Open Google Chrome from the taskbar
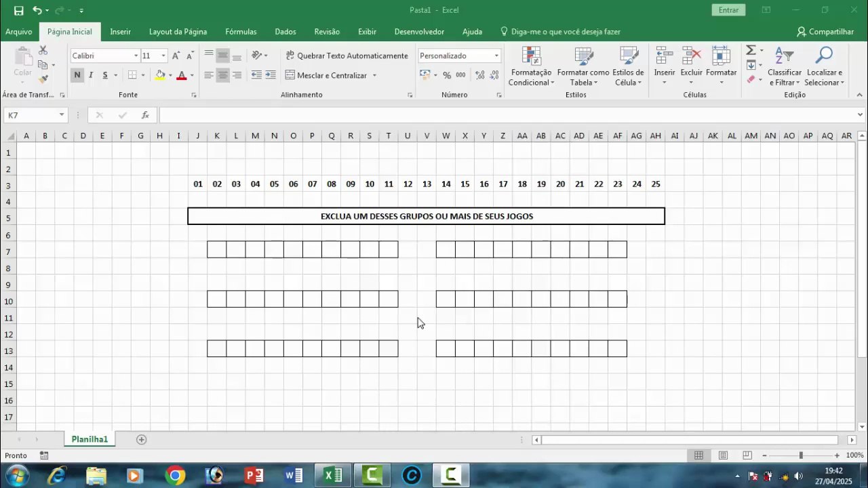Viewport: 868px width, 488px height. coord(175,475)
